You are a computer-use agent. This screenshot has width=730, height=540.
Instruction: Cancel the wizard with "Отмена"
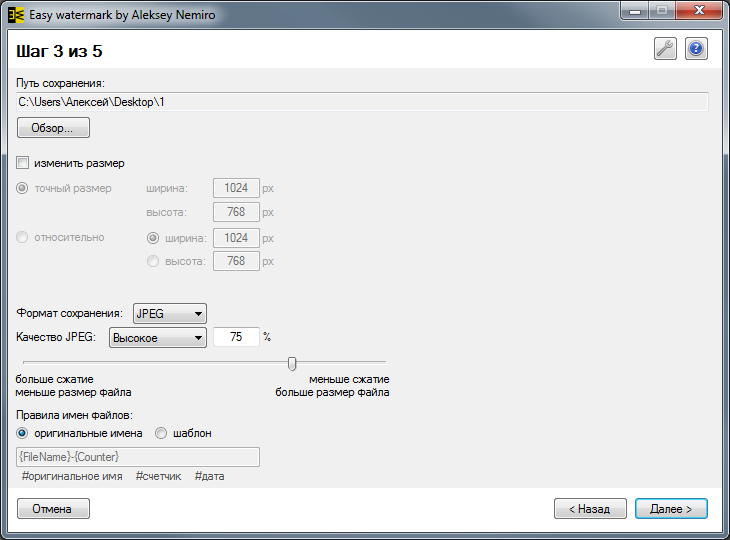pos(53,509)
